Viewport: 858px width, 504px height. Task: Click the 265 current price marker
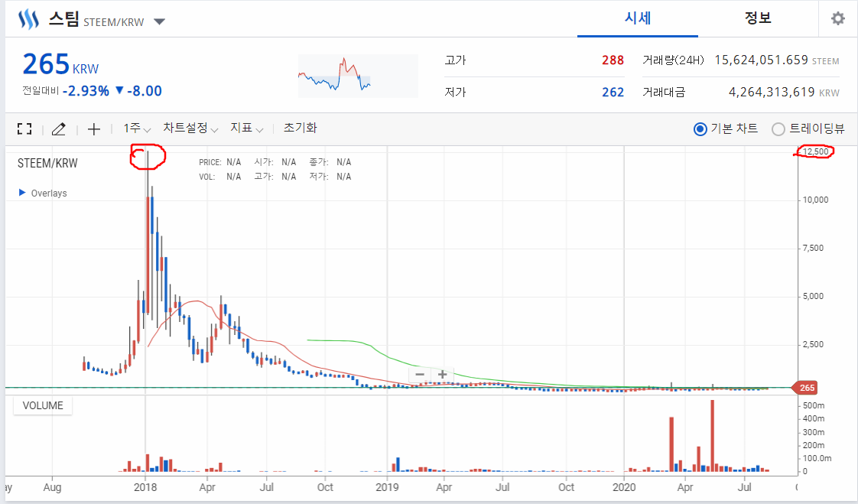point(806,388)
